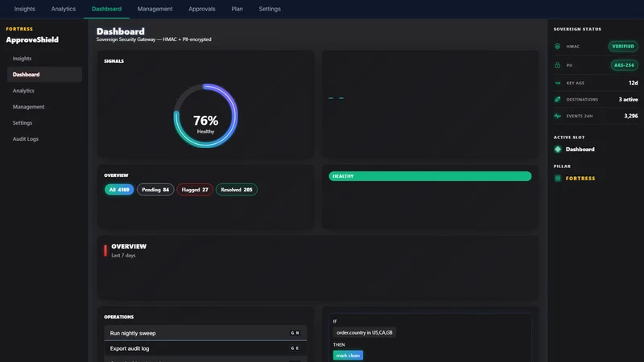Filter overview by All 4169
The width and height of the screenshot is (644, 362).
119,190
